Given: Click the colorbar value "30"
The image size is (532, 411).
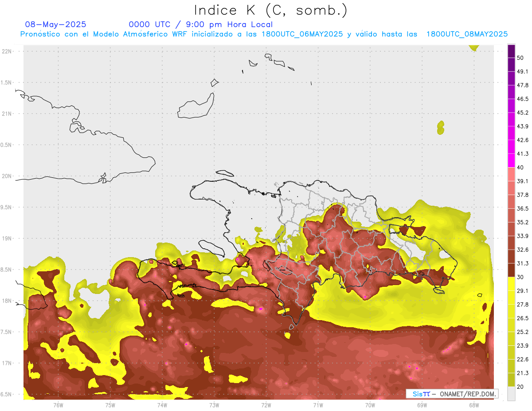Looking at the screenshot, I should [520, 277].
